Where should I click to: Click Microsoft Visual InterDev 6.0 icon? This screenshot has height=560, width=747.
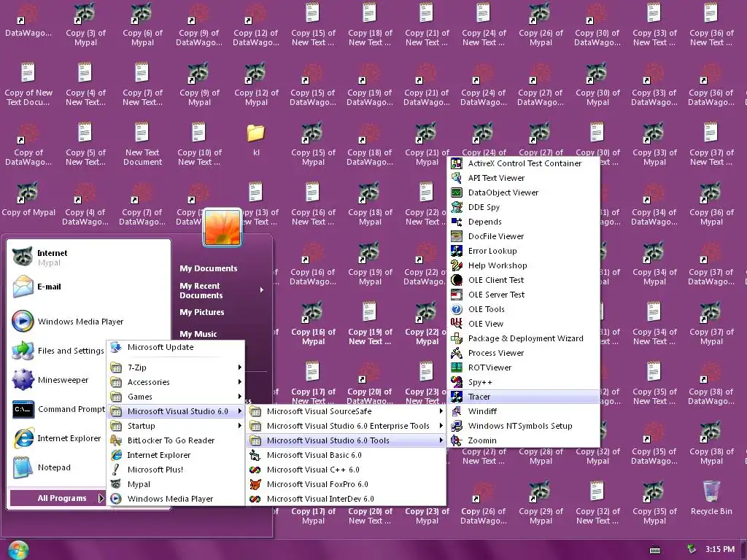pyautogui.click(x=255, y=499)
